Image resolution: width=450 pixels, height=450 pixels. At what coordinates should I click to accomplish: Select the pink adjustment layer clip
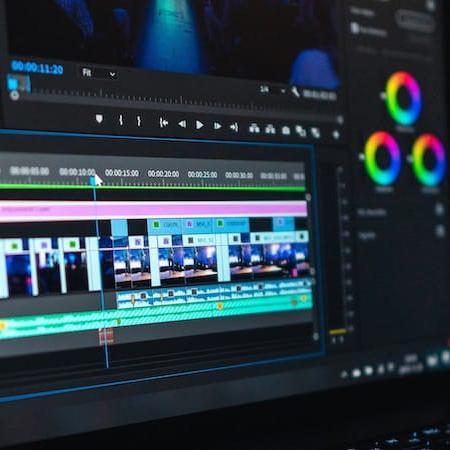tap(153, 210)
